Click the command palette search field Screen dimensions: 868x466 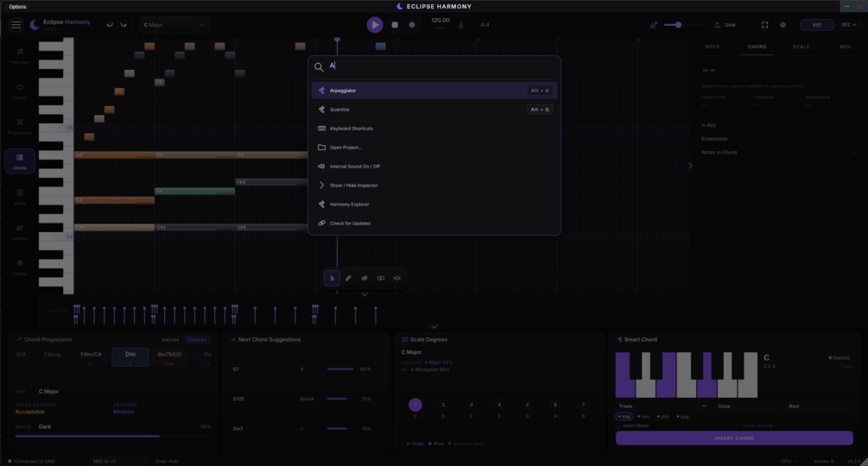pyautogui.click(x=441, y=66)
